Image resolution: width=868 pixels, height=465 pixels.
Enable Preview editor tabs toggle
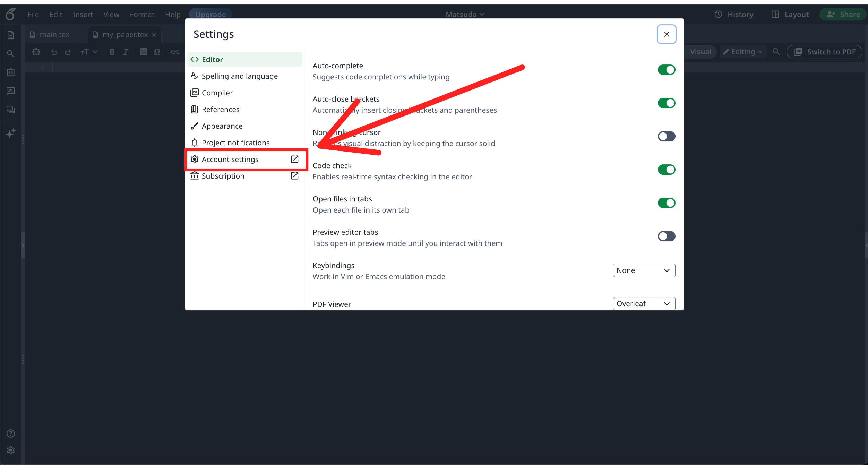tap(666, 236)
